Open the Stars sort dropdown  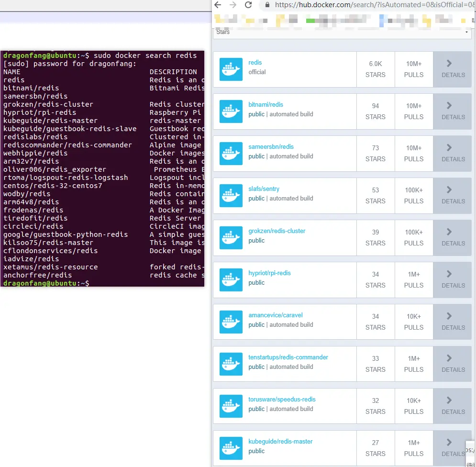click(x=342, y=32)
